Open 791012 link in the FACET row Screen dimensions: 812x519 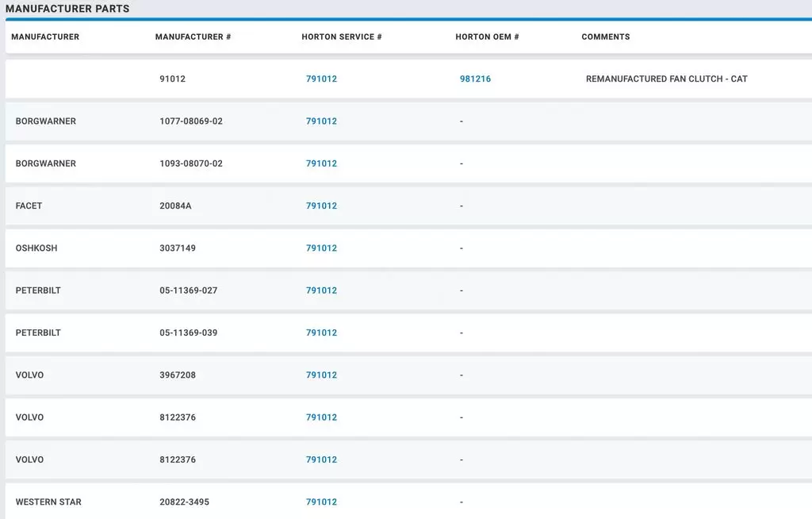point(321,206)
